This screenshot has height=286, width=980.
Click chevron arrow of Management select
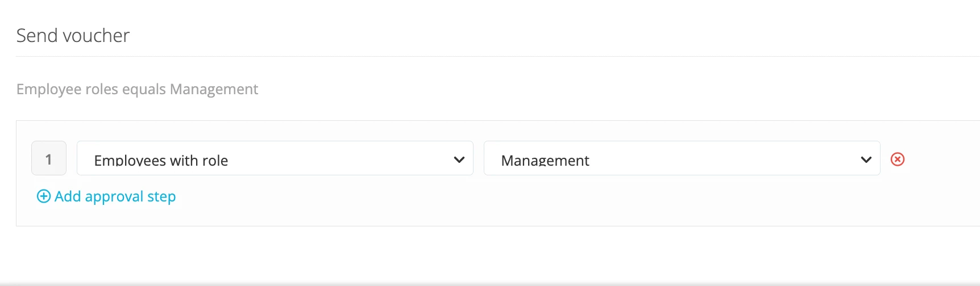click(866, 160)
